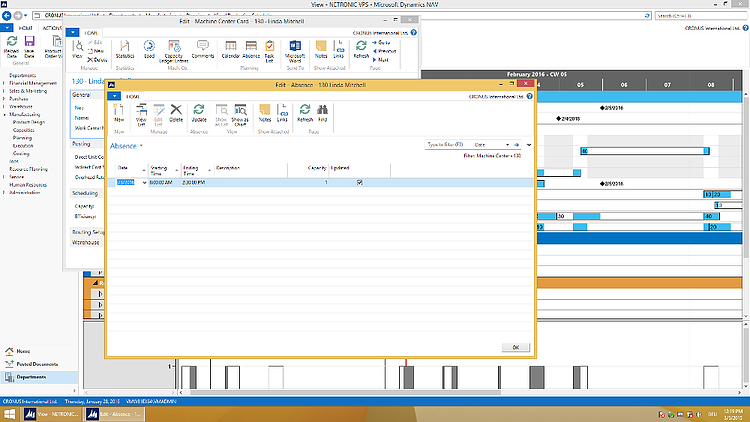Open Calendar in Machine Center Card ribbon

[231, 50]
